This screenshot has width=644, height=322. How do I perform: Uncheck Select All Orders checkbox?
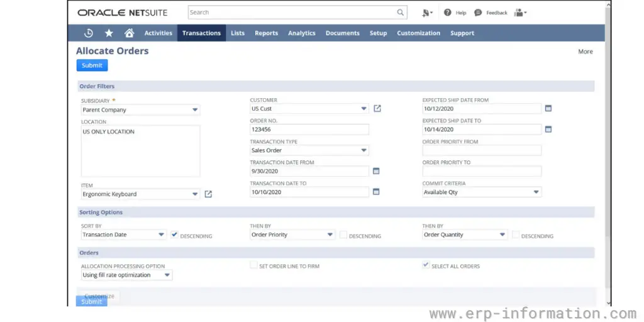click(x=426, y=266)
